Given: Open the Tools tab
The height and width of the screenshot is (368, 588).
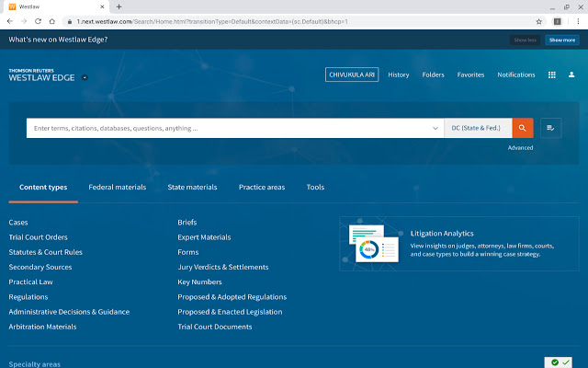Looking at the screenshot, I should (x=315, y=187).
